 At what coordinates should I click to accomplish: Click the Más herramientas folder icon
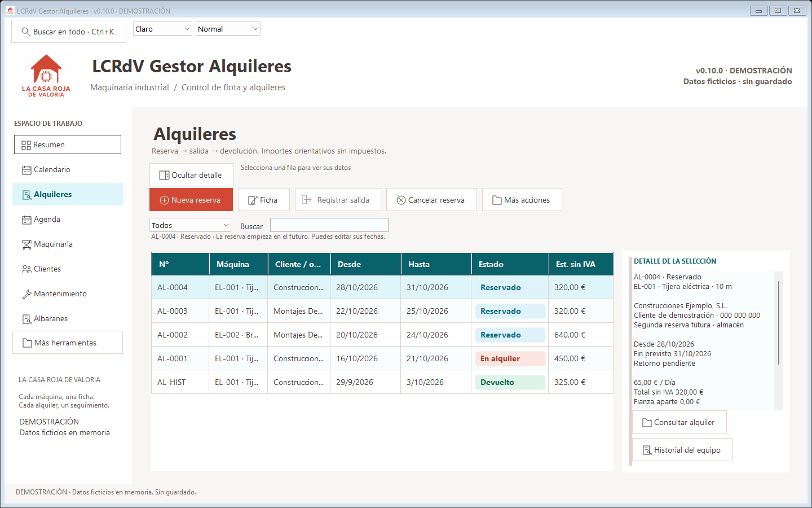point(27,343)
